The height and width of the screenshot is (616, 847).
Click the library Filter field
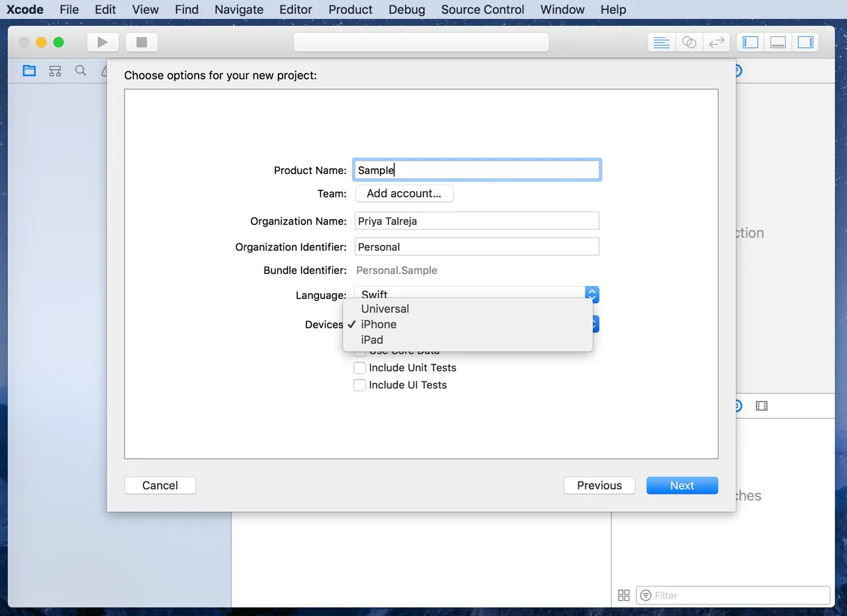click(x=733, y=595)
